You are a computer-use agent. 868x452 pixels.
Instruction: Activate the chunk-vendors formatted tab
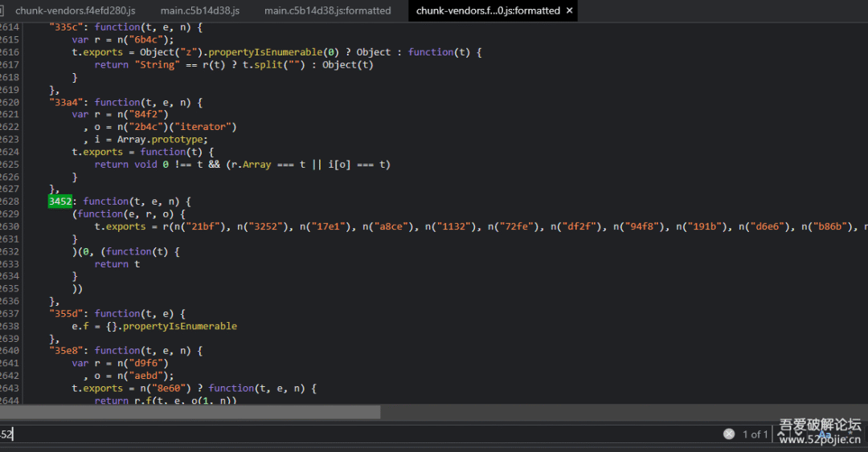pyautogui.click(x=487, y=10)
